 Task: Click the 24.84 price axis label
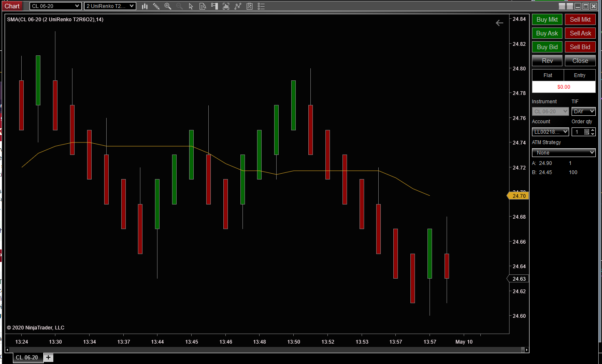coord(519,19)
